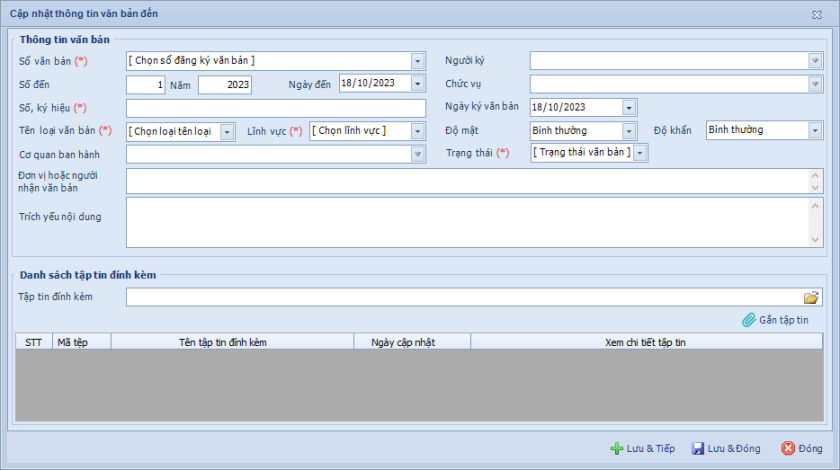Open the Tên loại văn bản dropdown
Image resolution: width=840 pixels, height=470 pixels.
pos(227,131)
